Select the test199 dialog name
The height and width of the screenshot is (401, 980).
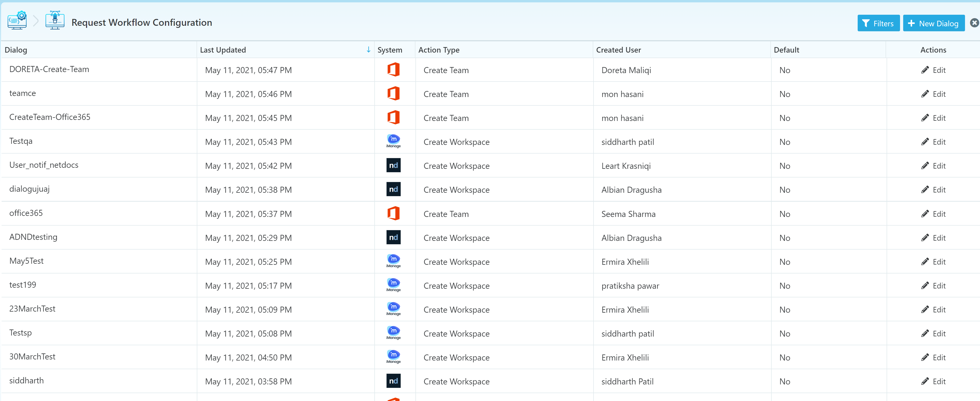click(x=23, y=285)
